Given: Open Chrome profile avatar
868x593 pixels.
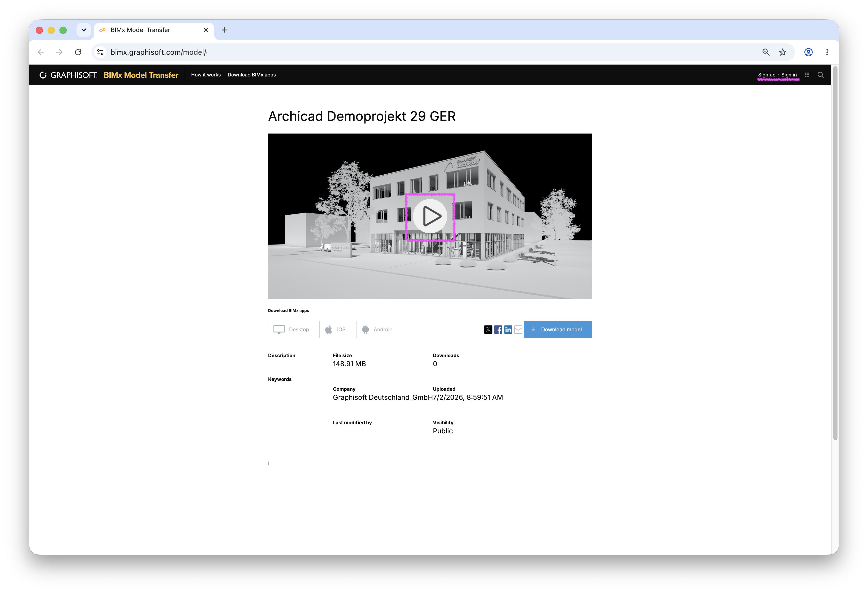Looking at the screenshot, I should 808,52.
